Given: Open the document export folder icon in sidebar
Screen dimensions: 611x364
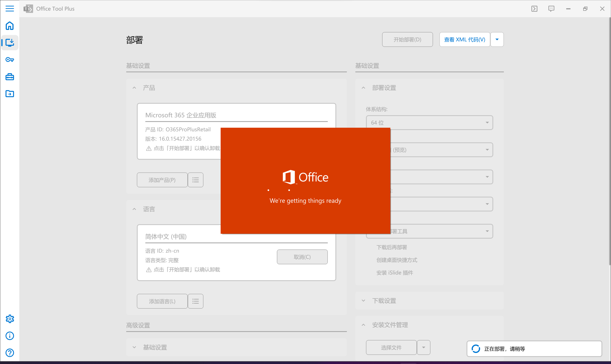Looking at the screenshot, I should tap(10, 94).
